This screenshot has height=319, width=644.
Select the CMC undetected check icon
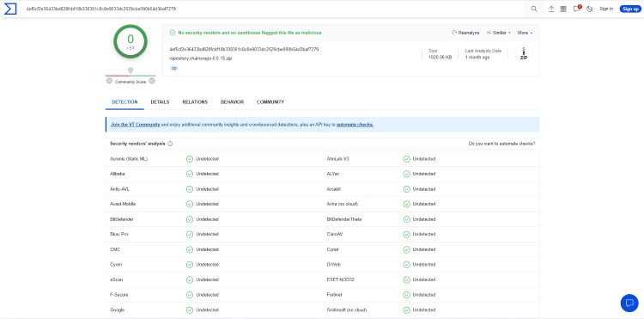click(x=190, y=249)
